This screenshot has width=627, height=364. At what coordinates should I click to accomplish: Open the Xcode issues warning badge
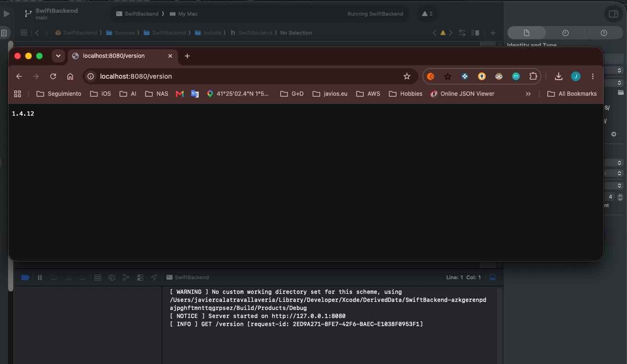point(427,14)
